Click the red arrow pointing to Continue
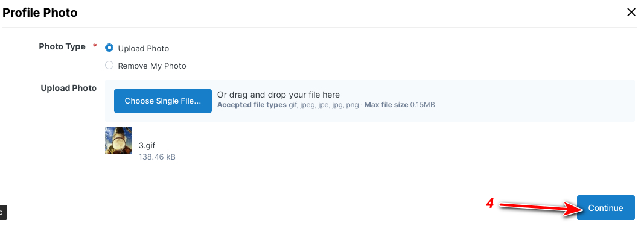 tap(542, 209)
